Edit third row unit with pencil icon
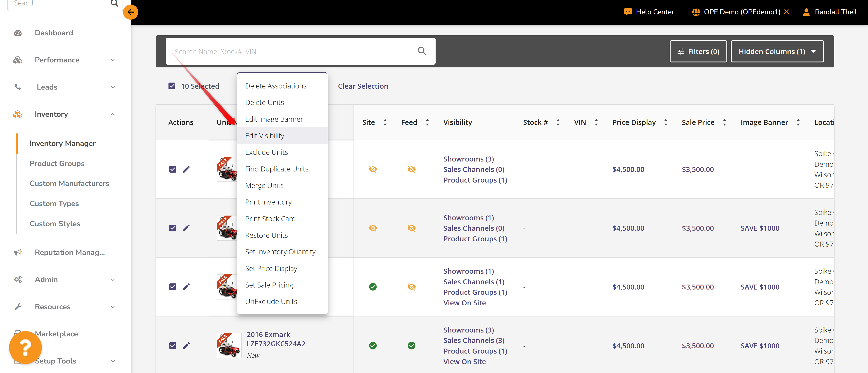 pos(186,287)
